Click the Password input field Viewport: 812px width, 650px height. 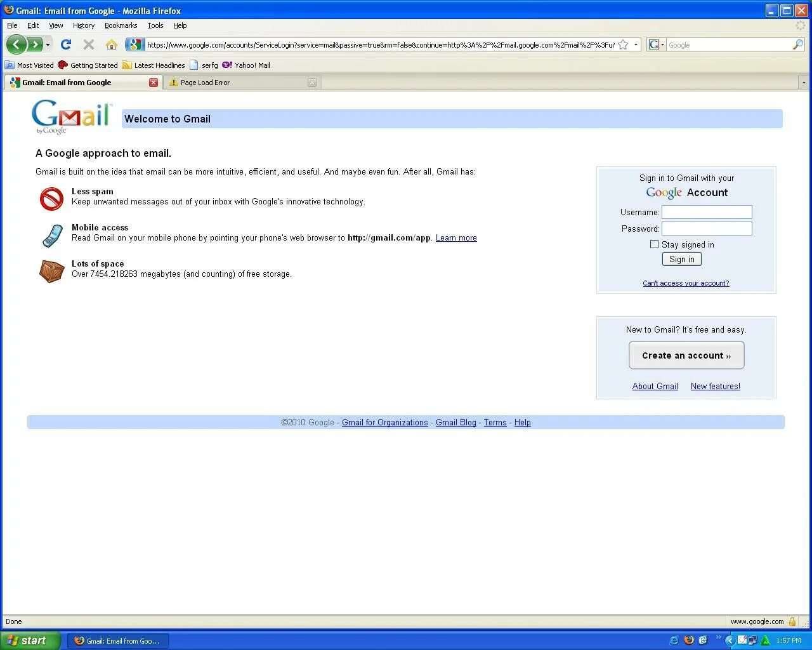[707, 229]
